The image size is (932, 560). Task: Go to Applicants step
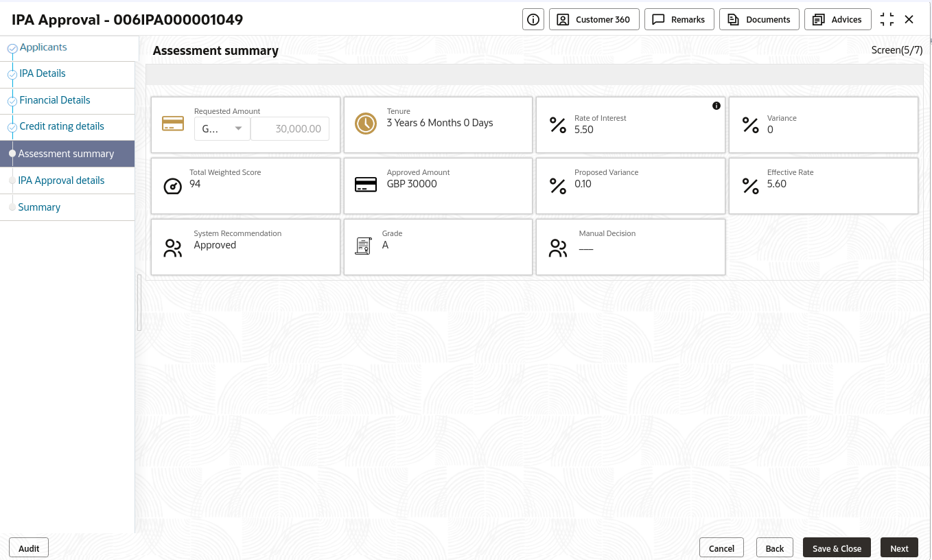(x=43, y=47)
